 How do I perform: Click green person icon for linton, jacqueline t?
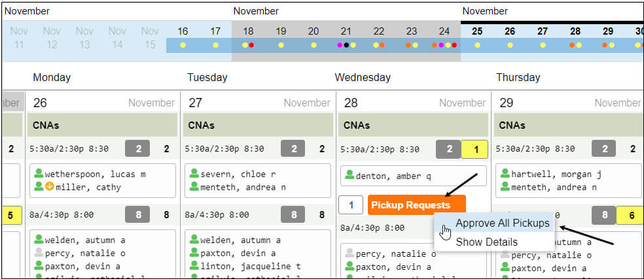[194, 267]
